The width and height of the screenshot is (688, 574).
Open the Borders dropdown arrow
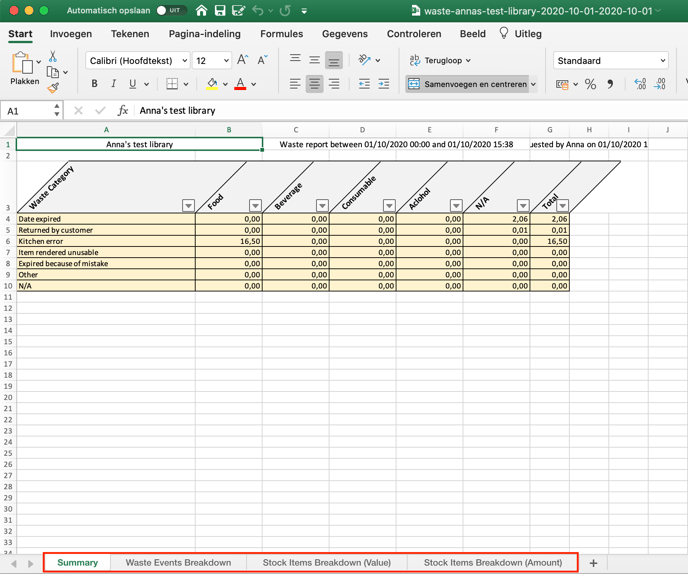tap(186, 84)
